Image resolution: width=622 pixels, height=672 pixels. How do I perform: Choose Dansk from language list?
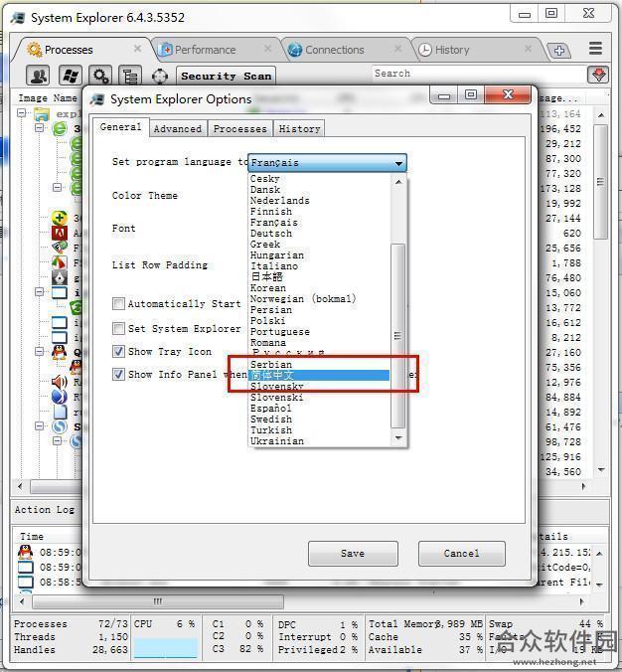click(x=319, y=190)
